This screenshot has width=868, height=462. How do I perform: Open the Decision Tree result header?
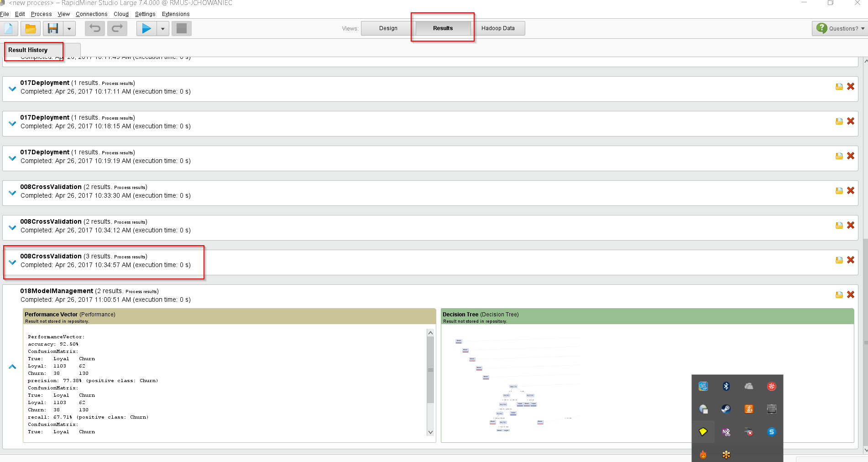coord(648,317)
